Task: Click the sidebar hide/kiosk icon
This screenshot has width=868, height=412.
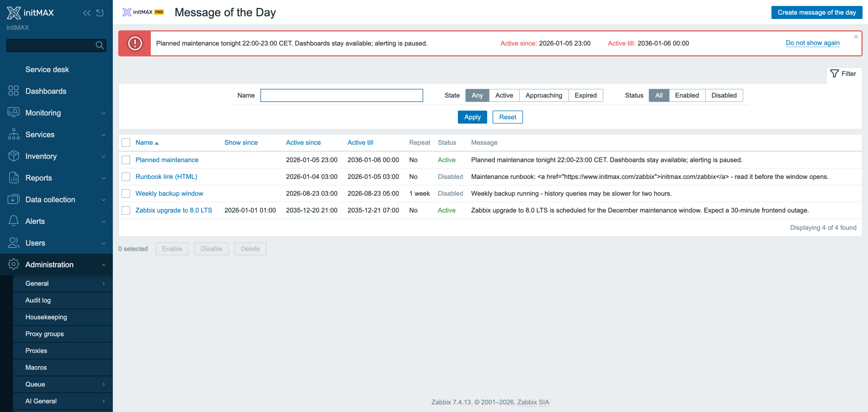Action: pos(100,13)
